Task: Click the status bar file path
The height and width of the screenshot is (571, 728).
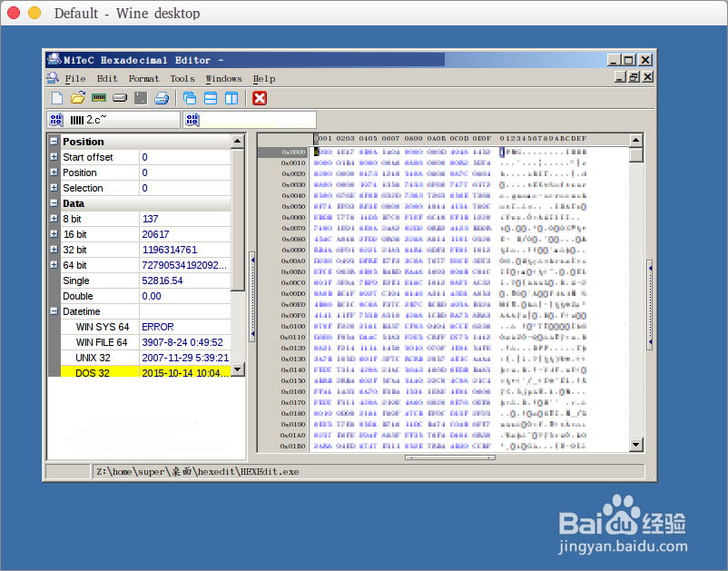Action: click(198, 472)
